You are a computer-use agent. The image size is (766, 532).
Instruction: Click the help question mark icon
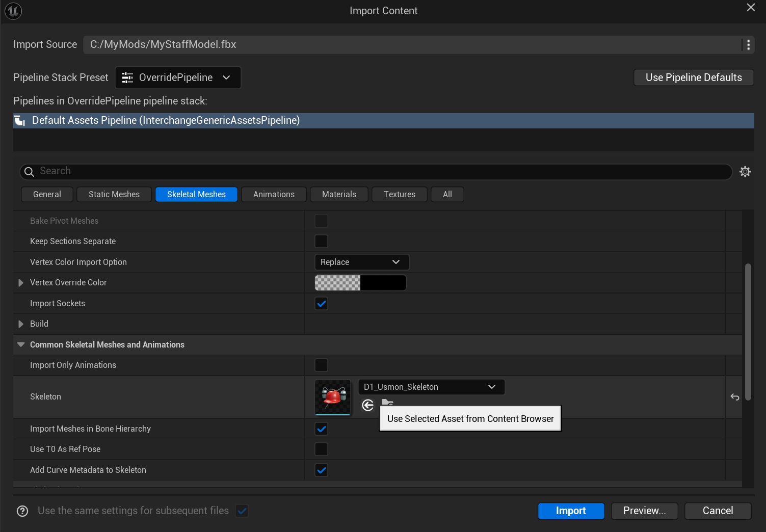22,511
